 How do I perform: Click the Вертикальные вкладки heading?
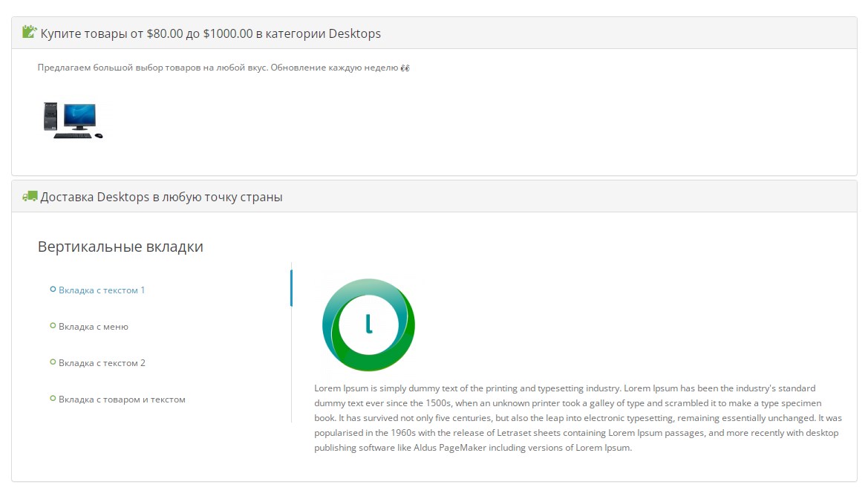120,247
